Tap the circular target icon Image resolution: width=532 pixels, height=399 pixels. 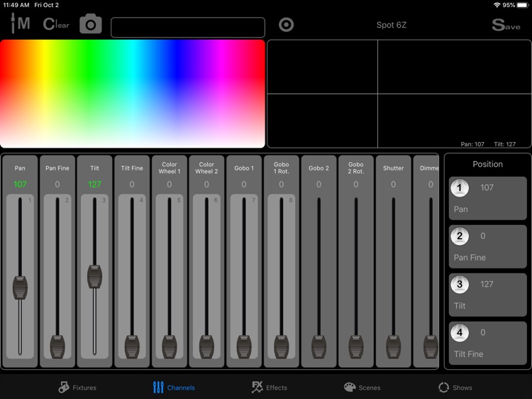coord(286,25)
